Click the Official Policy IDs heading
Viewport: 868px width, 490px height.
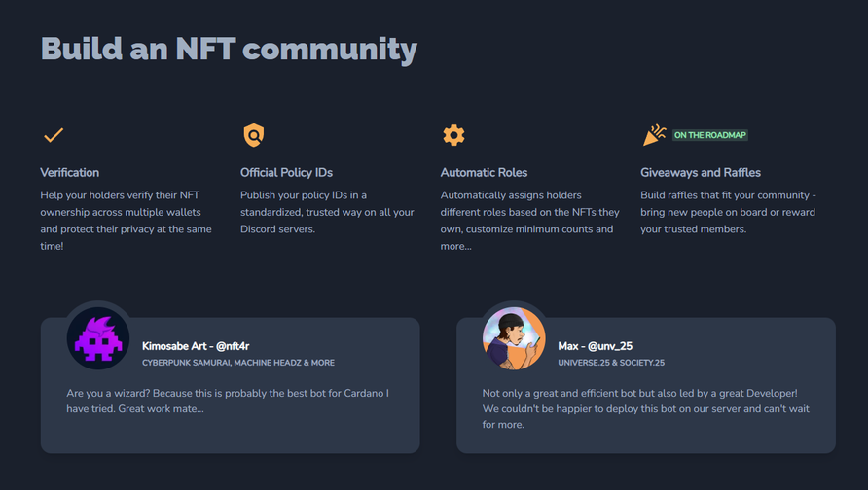click(x=286, y=172)
